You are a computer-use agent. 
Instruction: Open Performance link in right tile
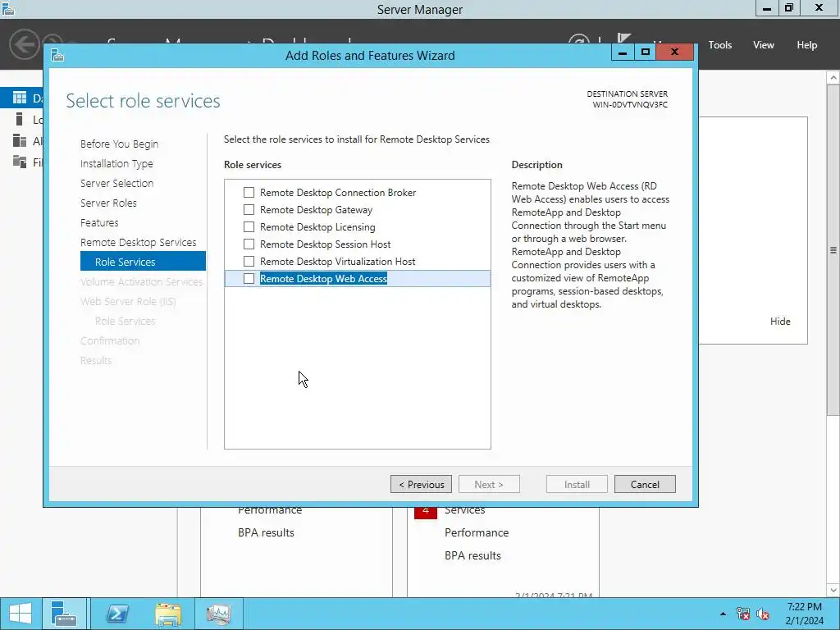pyautogui.click(x=477, y=532)
